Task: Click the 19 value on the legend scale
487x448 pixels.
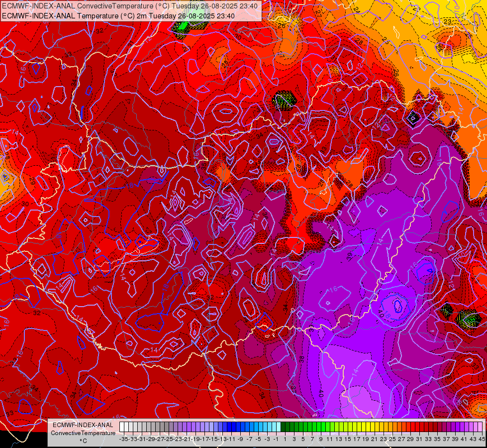Action: (x=366, y=439)
